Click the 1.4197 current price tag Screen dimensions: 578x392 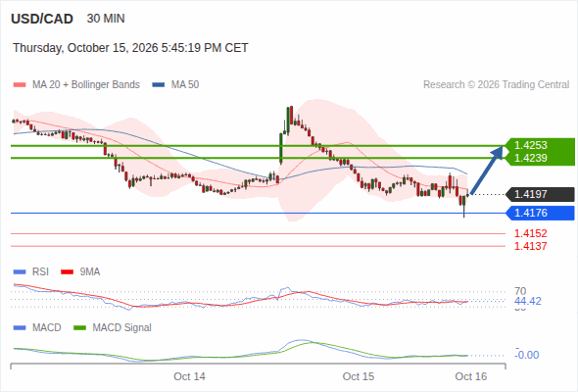click(541, 194)
